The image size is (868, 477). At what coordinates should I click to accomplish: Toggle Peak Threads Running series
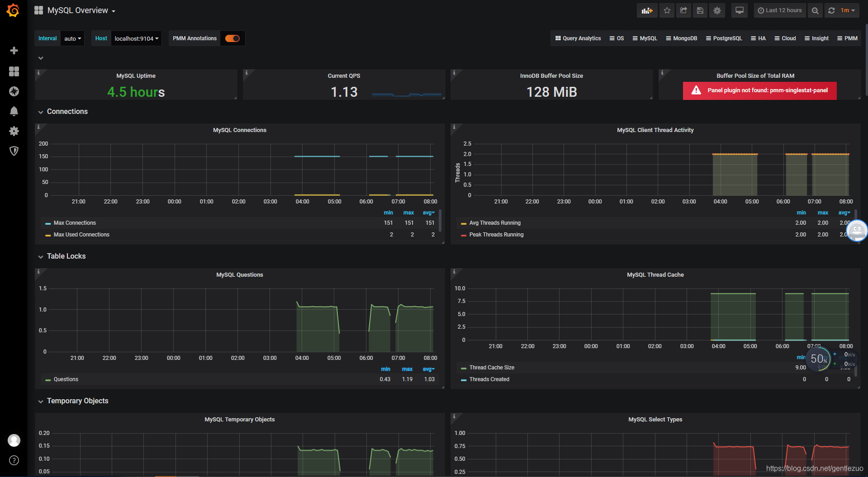(x=496, y=235)
